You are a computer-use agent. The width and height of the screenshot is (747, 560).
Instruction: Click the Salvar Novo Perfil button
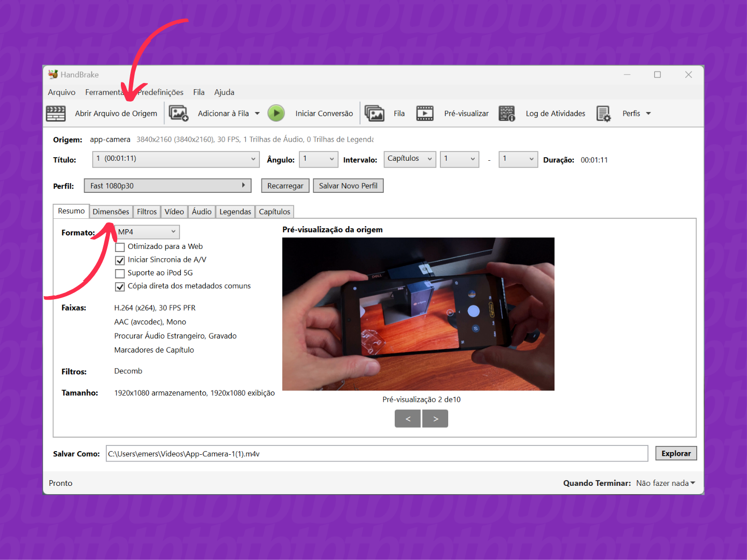point(348,186)
